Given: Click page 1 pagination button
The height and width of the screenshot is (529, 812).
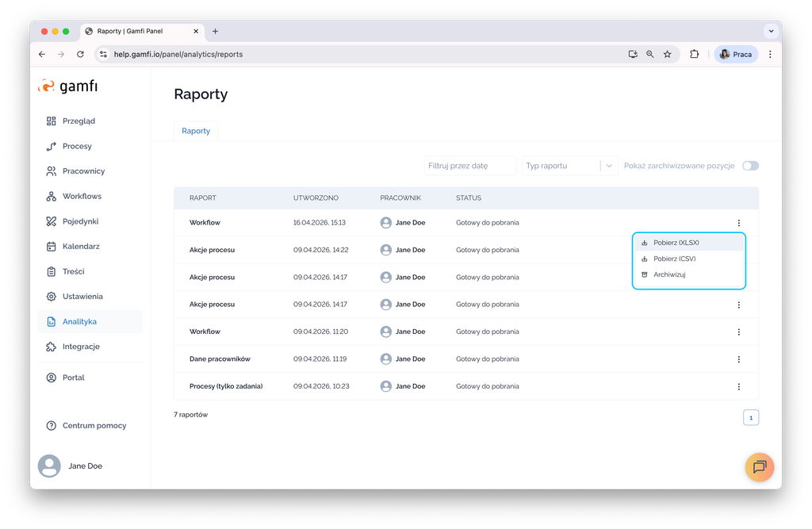Looking at the screenshot, I should (750, 417).
